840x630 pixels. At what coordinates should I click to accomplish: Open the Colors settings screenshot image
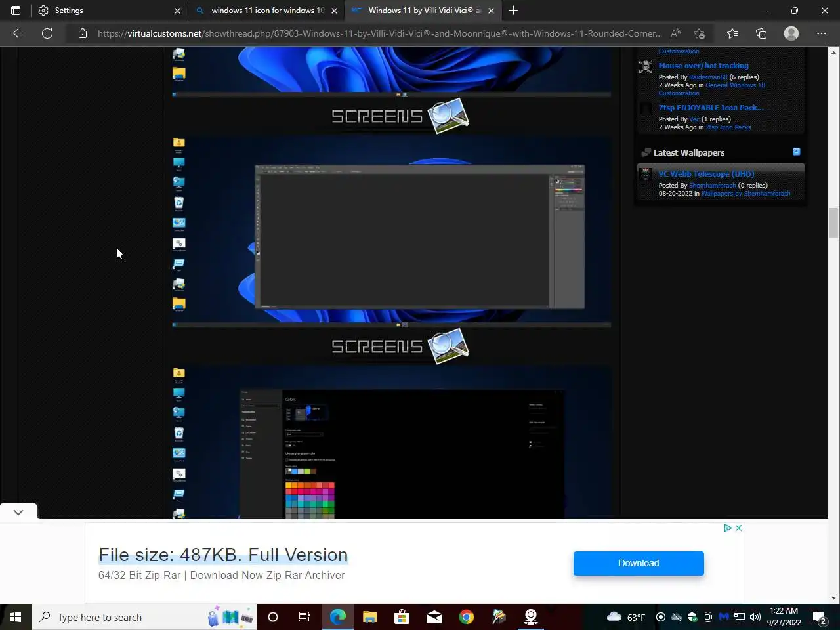click(392, 443)
